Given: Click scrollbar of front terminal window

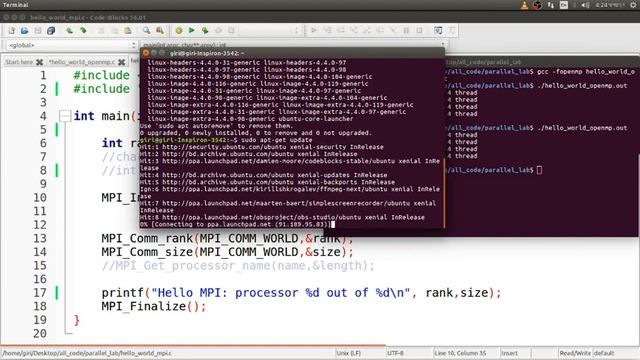Looking at the screenshot, I should point(444,192).
